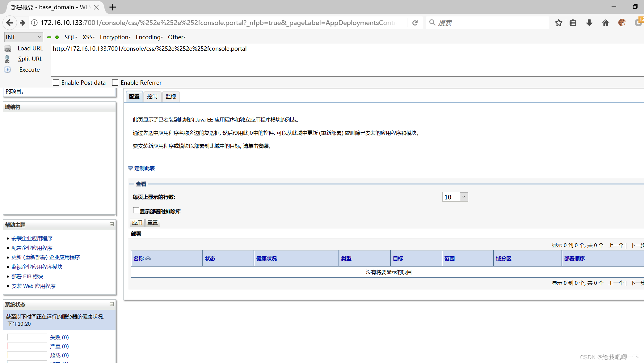Click the 应用 button
Screen dimensions: 644x363
tap(137, 223)
